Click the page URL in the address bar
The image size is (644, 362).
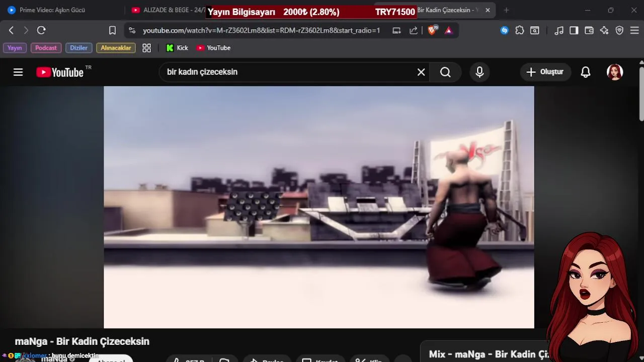[x=261, y=31]
